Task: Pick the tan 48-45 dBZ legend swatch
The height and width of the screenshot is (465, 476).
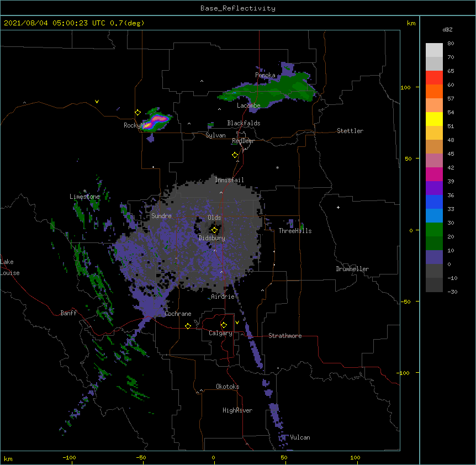Action: 434,146
